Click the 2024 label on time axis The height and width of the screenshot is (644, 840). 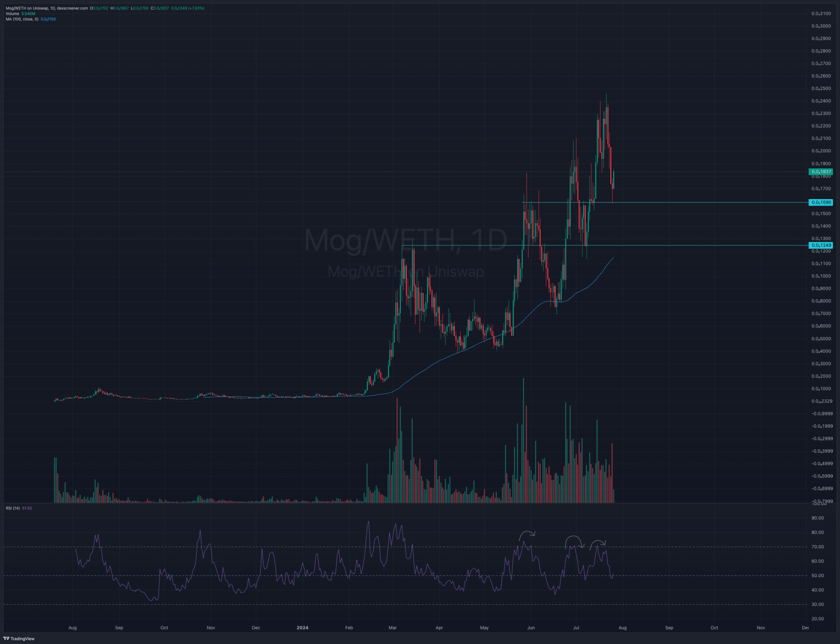coord(302,628)
